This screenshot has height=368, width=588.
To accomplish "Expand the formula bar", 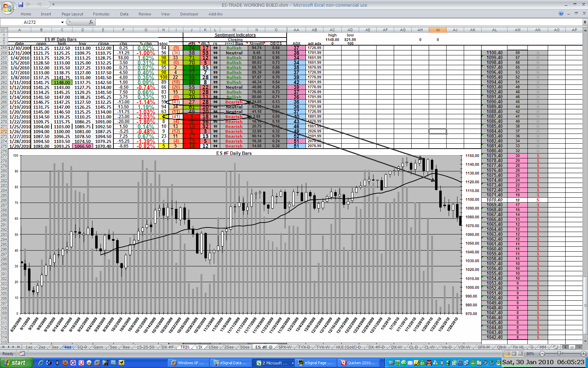I will [x=584, y=22].
